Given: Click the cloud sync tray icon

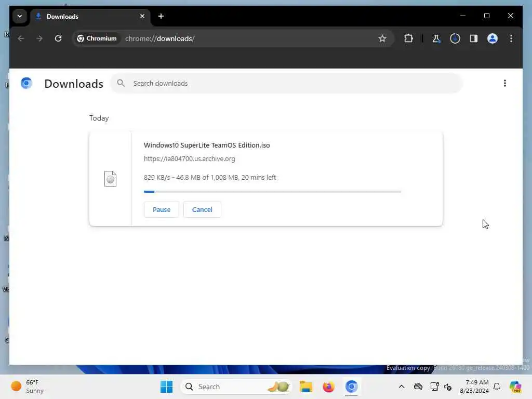Looking at the screenshot, I should point(418,387).
